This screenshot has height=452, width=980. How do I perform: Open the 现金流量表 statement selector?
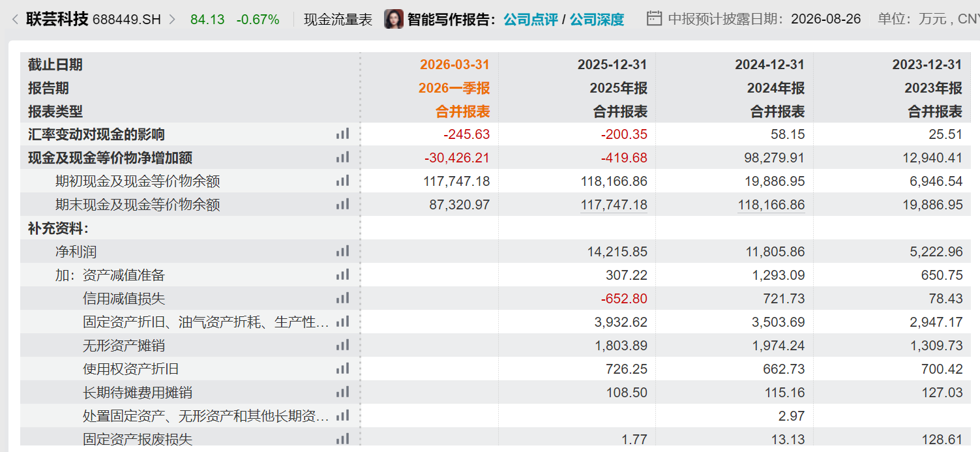338,20
